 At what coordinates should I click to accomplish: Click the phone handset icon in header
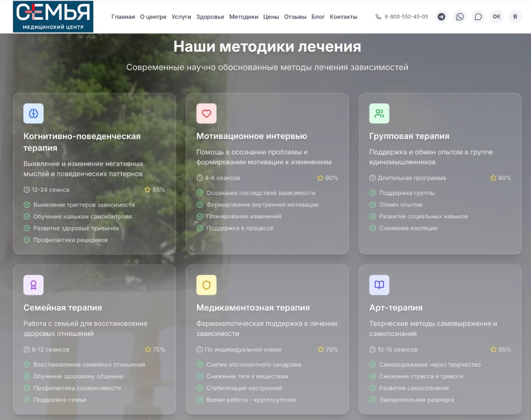[x=378, y=17]
